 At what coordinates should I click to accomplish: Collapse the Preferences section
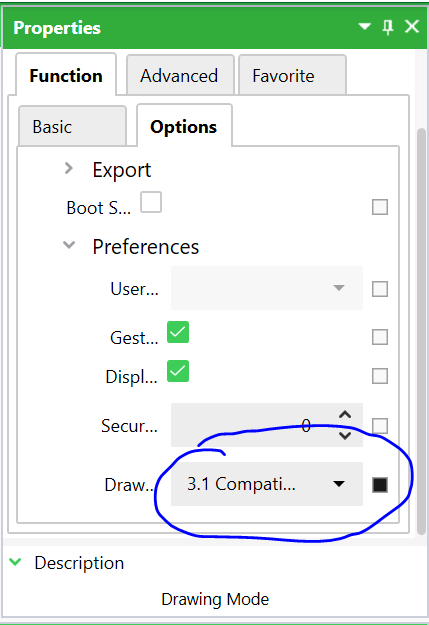[69, 245]
